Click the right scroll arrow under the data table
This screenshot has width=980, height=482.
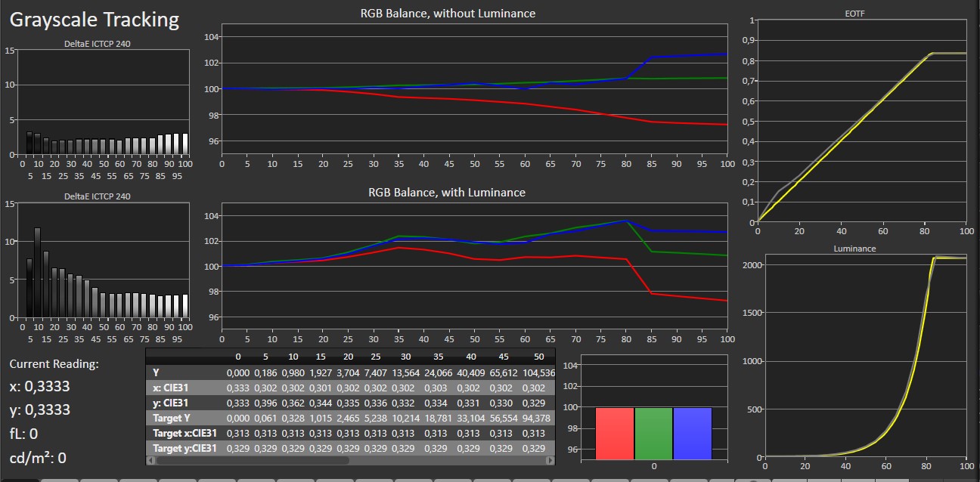[x=550, y=459]
